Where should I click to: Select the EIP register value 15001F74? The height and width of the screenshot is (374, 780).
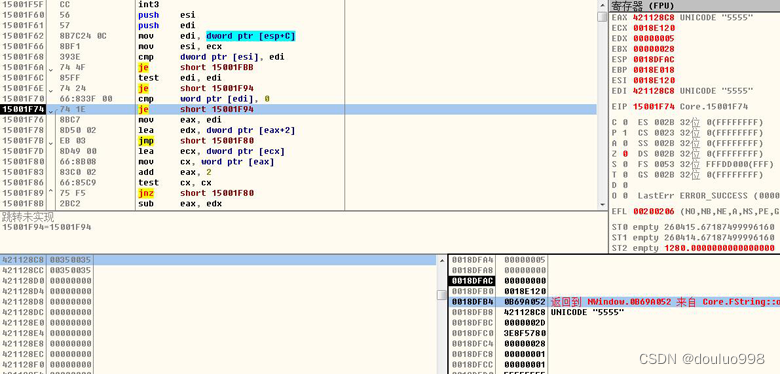654,106
